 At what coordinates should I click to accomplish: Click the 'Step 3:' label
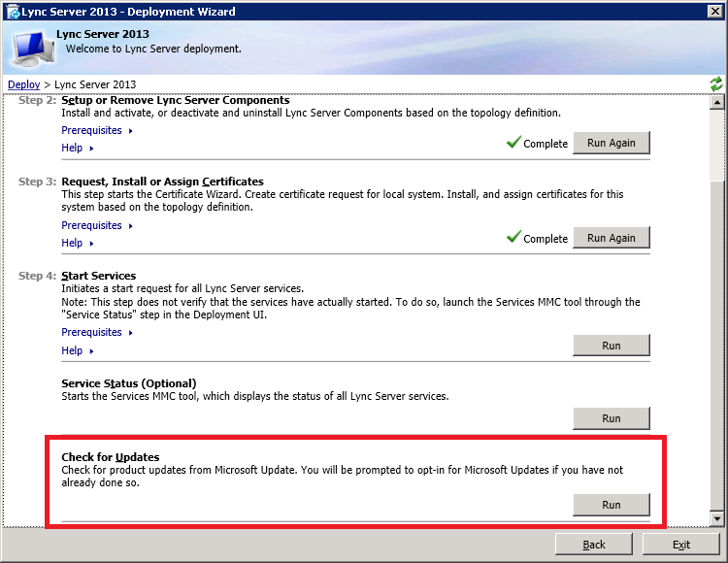[x=37, y=182]
